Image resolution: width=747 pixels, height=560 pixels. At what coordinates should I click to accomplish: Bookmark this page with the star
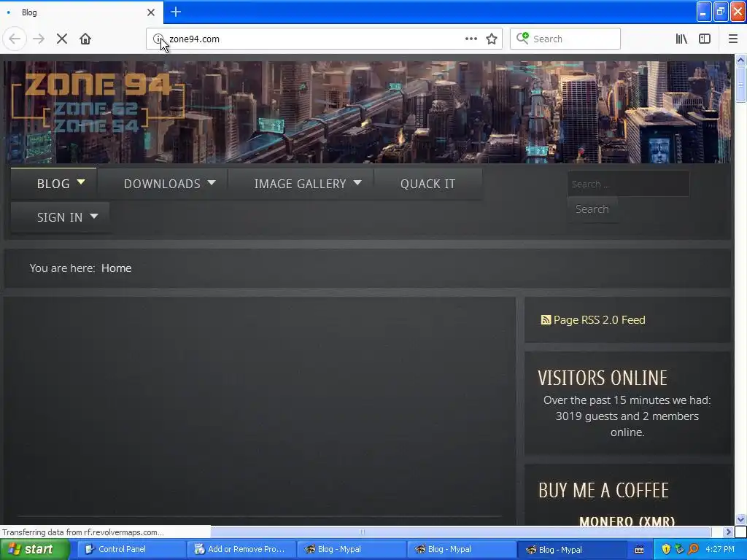(492, 39)
